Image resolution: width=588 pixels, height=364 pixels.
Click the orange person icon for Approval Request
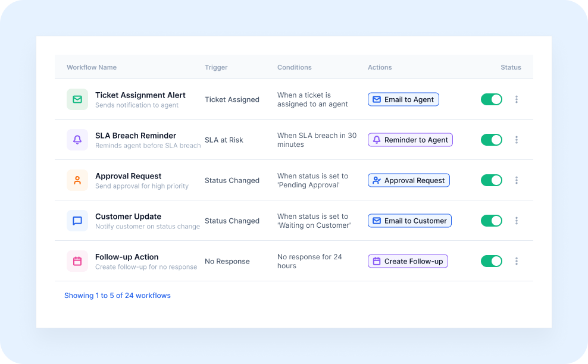[77, 180]
